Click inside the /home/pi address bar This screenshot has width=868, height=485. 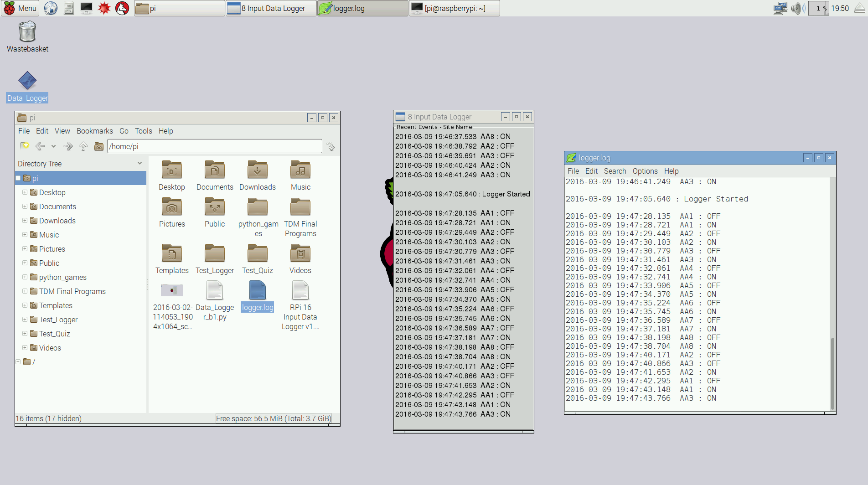pyautogui.click(x=214, y=146)
